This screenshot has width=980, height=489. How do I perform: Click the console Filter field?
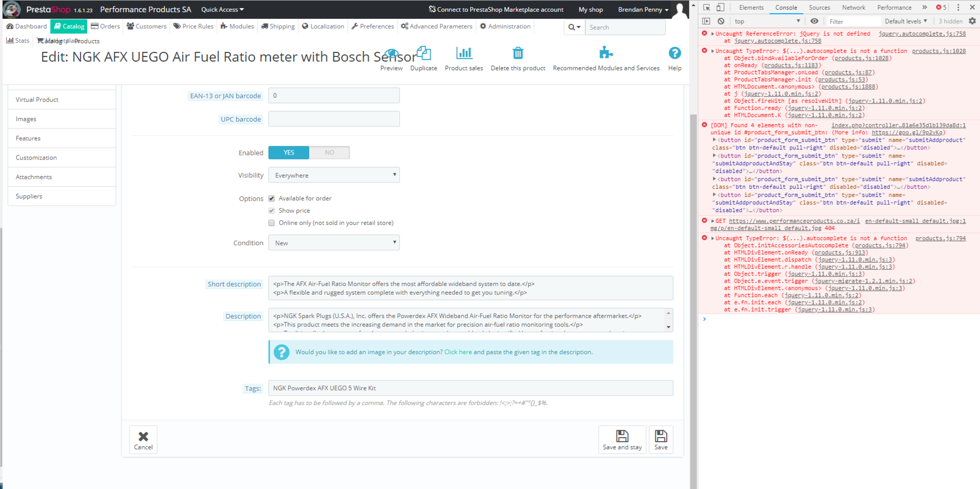(x=853, y=21)
